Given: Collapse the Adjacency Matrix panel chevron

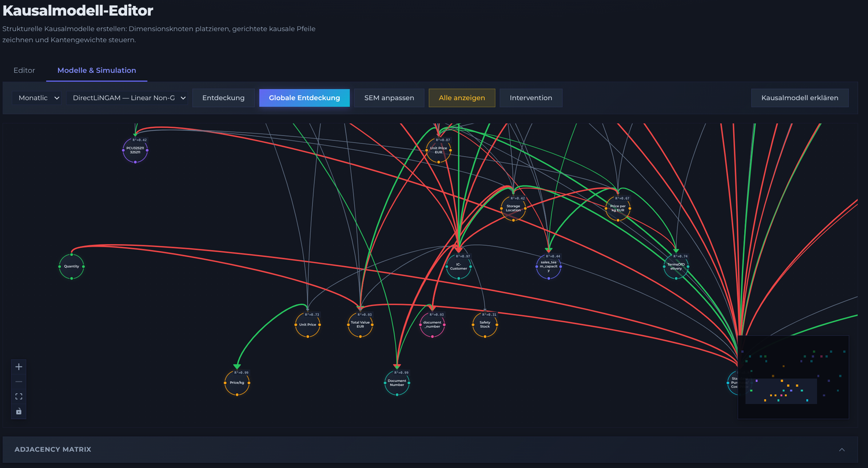Looking at the screenshot, I should [x=842, y=449].
